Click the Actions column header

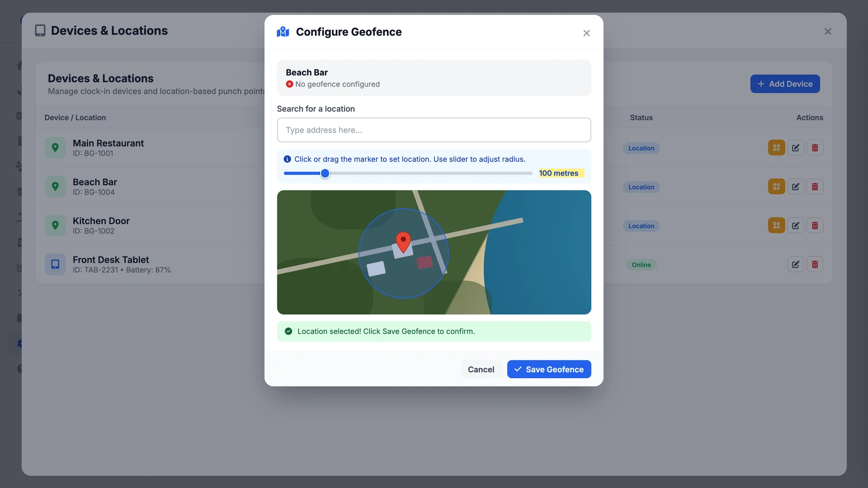tap(810, 118)
